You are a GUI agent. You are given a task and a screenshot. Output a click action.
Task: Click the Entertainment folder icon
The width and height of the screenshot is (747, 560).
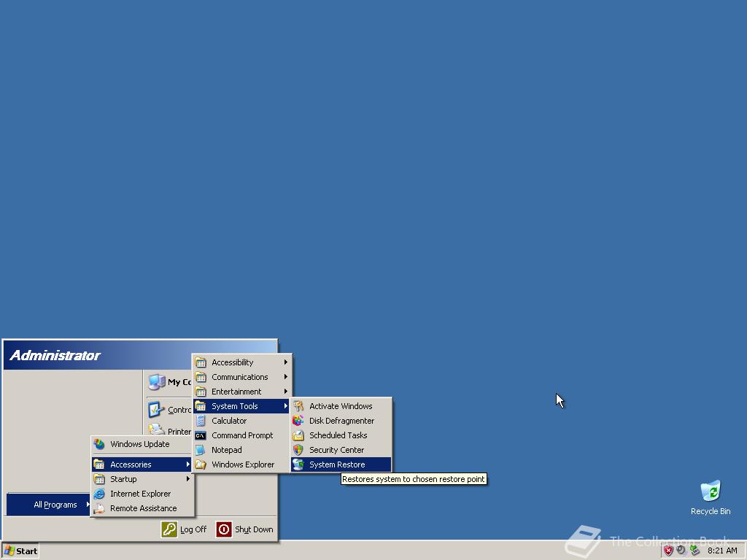coord(201,392)
